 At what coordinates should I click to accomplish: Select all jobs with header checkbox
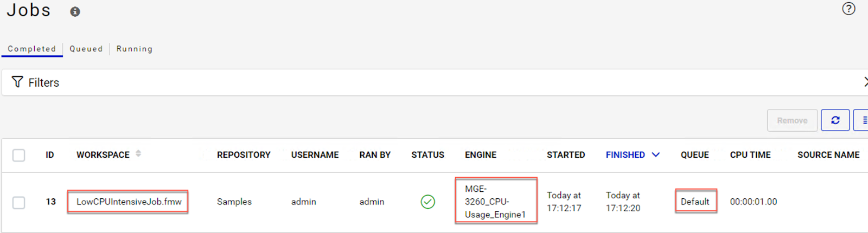(19, 155)
